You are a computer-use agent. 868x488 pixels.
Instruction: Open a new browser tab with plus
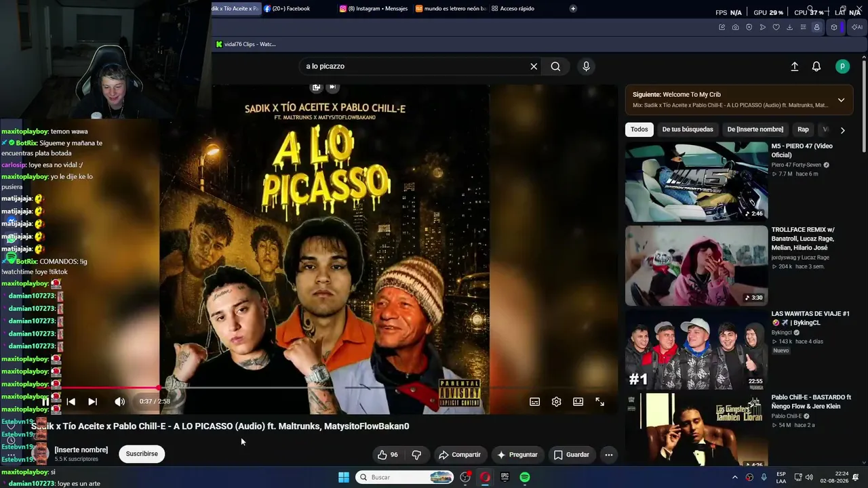tap(573, 9)
